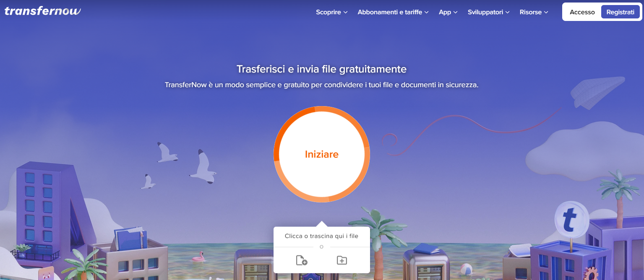The height and width of the screenshot is (280, 644).
Task: Click the add files icon
Action: pos(301,260)
